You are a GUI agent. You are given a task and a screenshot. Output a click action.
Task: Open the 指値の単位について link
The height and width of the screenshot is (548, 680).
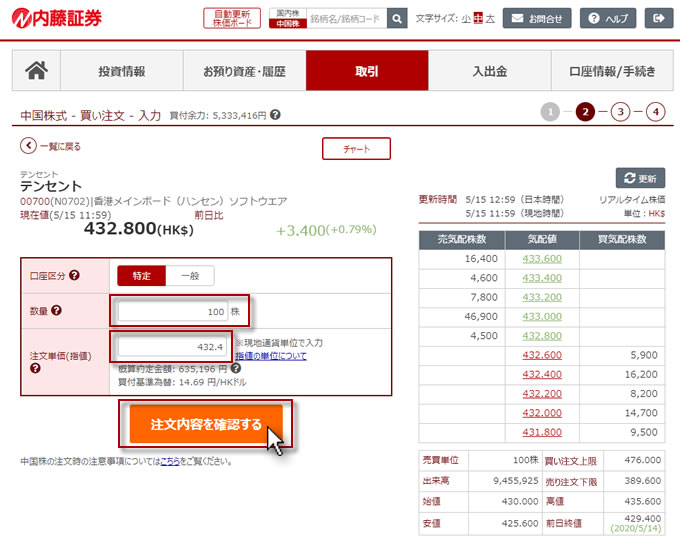pos(271,356)
